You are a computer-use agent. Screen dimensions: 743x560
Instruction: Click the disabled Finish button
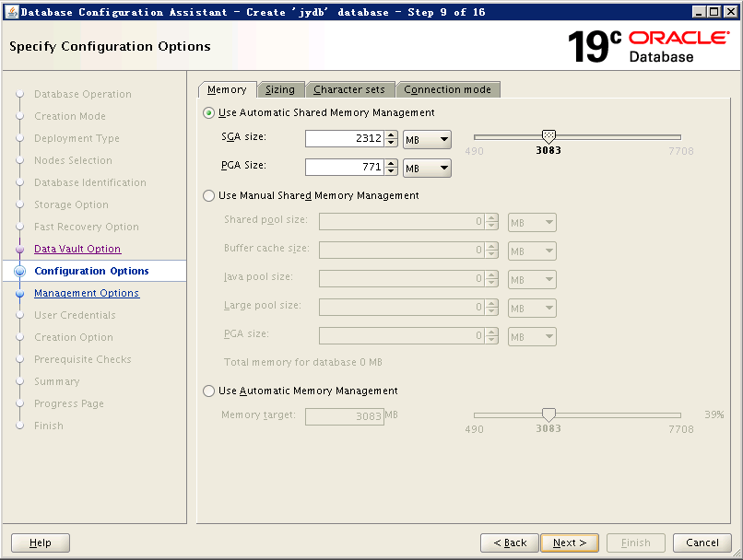[x=636, y=542]
